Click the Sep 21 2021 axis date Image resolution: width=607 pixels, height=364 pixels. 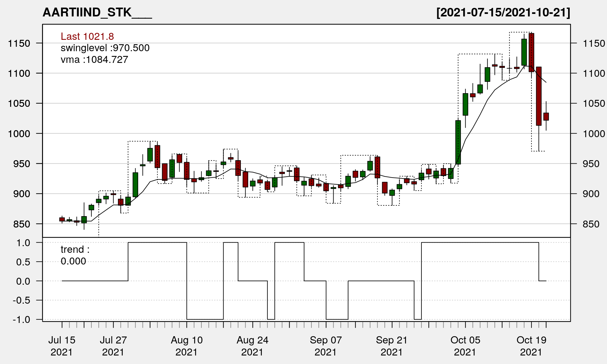(x=392, y=346)
